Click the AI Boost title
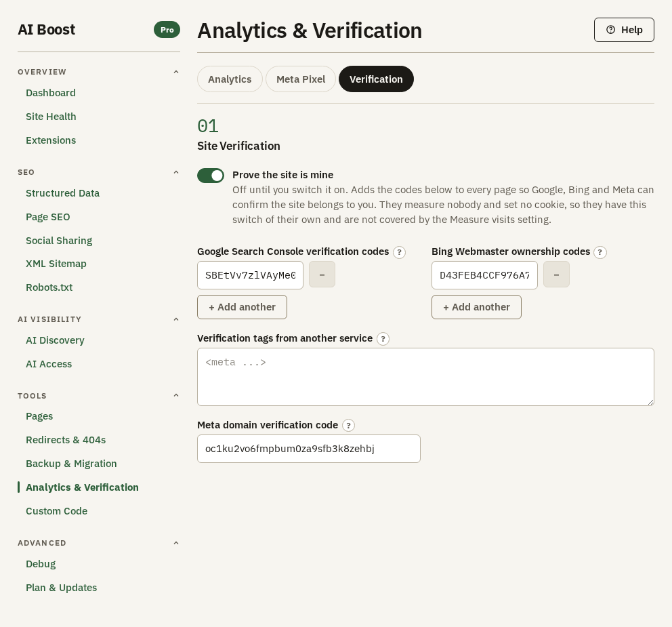The height and width of the screenshot is (627, 672). (x=46, y=30)
